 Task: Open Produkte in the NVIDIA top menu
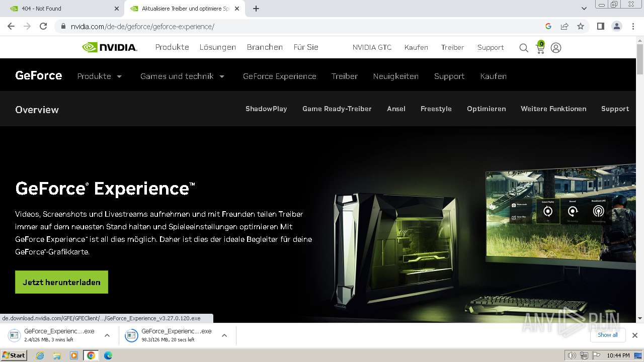[172, 47]
